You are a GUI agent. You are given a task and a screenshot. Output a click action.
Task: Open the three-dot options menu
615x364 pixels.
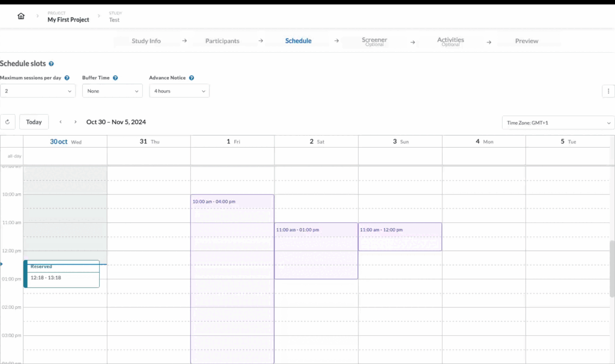(x=608, y=91)
